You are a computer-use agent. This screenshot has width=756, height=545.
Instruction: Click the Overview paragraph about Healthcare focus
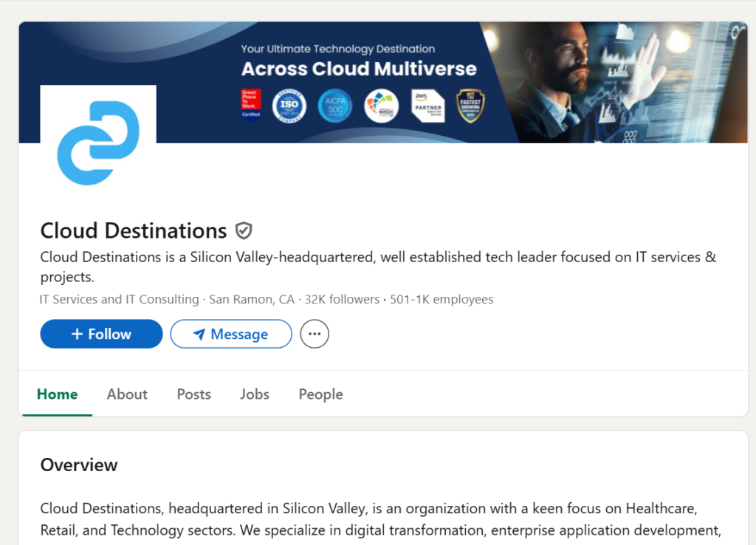pos(381,519)
